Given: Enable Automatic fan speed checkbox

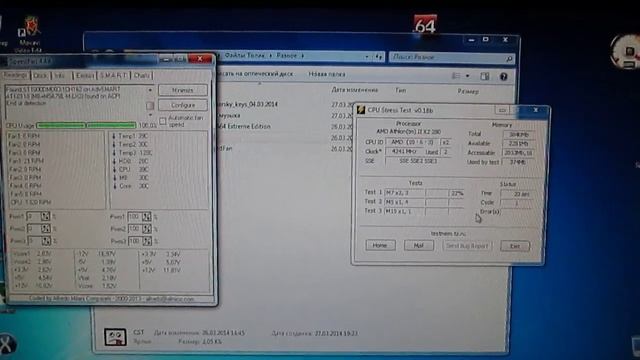Looking at the screenshot, I should coord(163,121).
